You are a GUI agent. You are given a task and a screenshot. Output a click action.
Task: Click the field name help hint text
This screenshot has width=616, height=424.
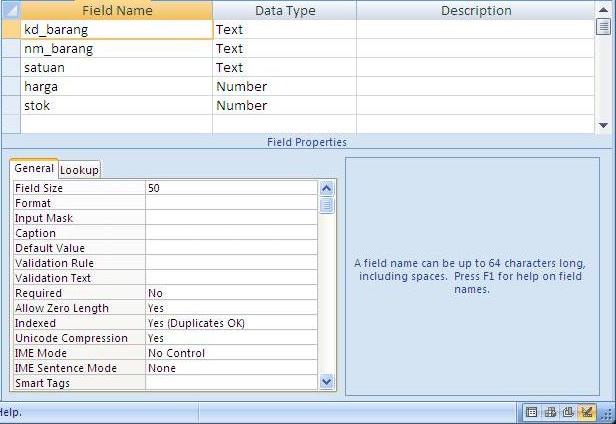pos(470,276)
